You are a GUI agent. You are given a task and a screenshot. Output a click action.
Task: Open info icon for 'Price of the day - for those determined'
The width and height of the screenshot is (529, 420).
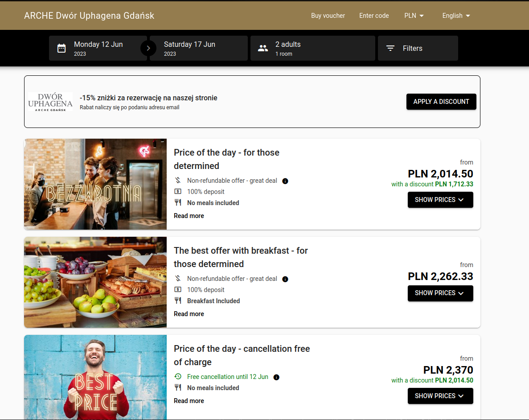[x=285, y=181]
